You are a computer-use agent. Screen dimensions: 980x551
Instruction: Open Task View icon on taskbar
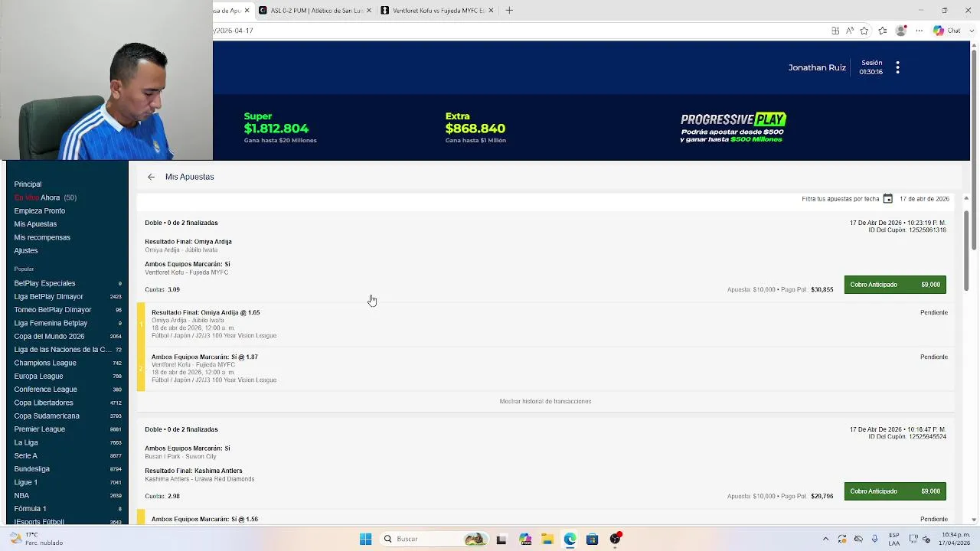click(x=501, y=539)
